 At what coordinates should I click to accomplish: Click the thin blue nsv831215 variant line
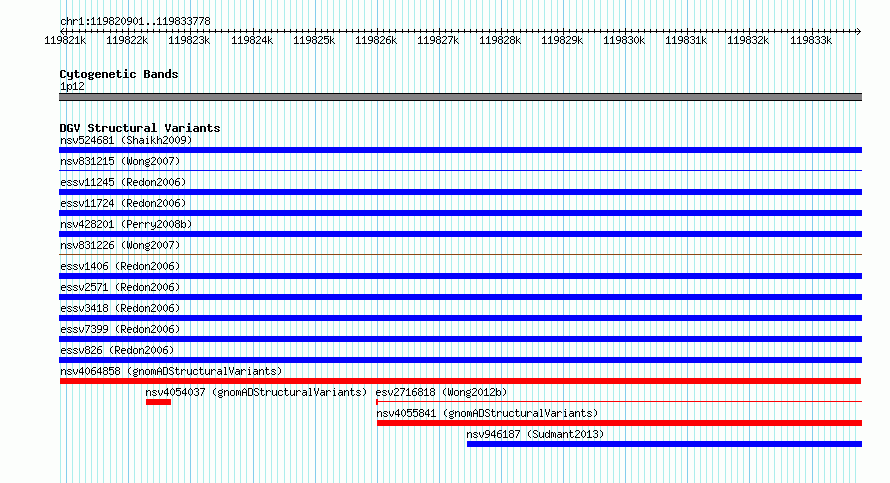(x=460, y=170)
